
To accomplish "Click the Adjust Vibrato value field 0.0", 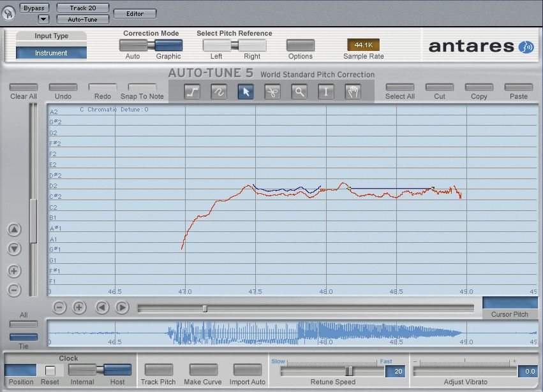I will coord(528,372).
